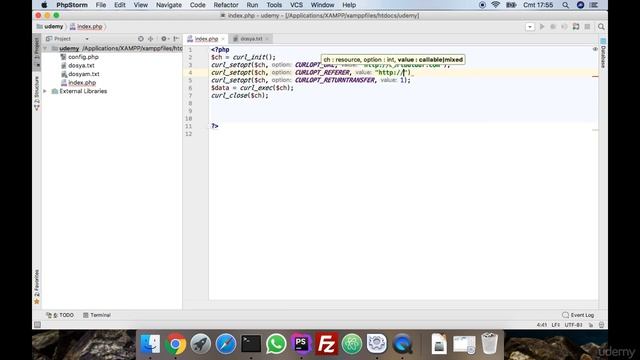Open the Tools menu

tap(274, 5)
